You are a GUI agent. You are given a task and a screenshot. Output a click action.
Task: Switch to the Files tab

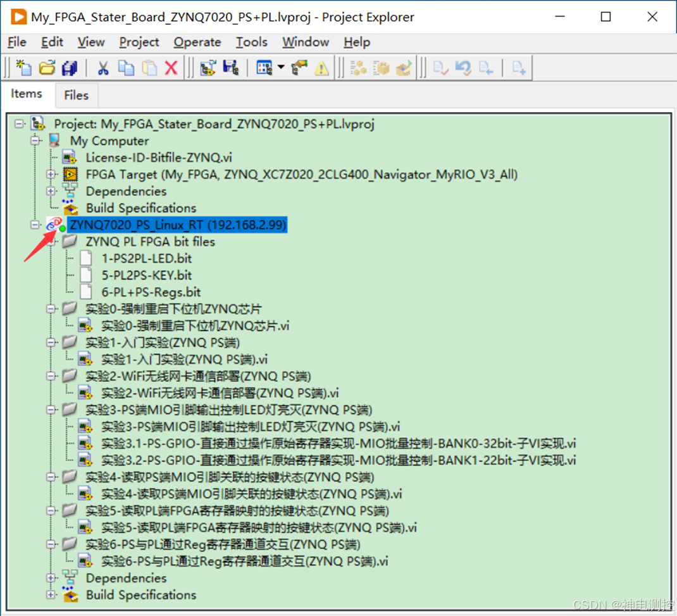[x=77, y=95]
